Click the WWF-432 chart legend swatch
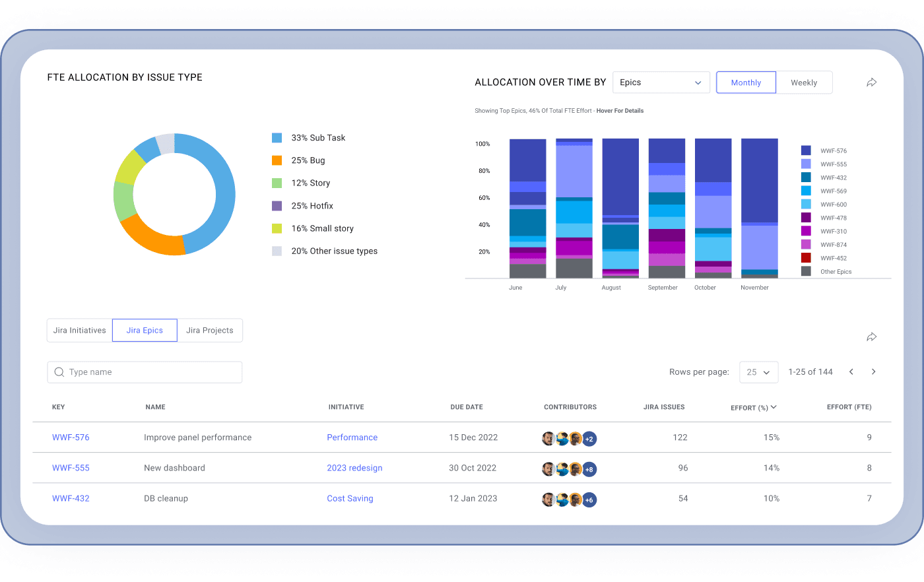 (x=806, y=178)
